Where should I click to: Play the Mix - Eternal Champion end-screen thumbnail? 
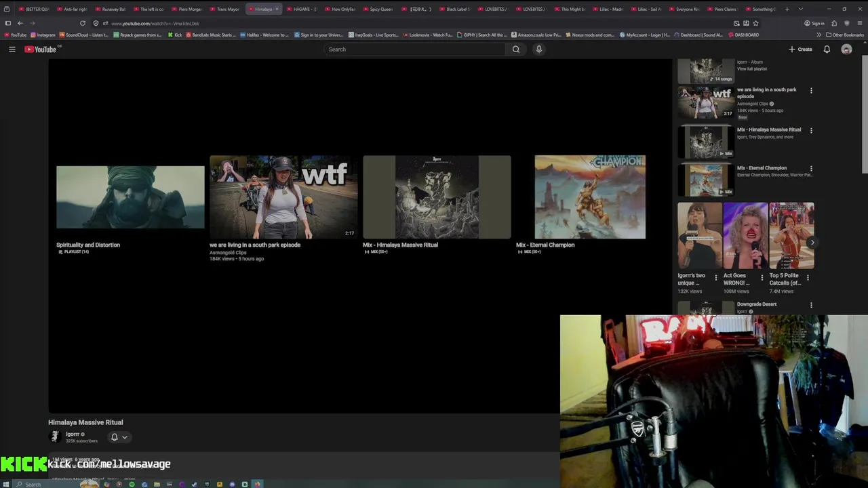click(x=590, y=197)
